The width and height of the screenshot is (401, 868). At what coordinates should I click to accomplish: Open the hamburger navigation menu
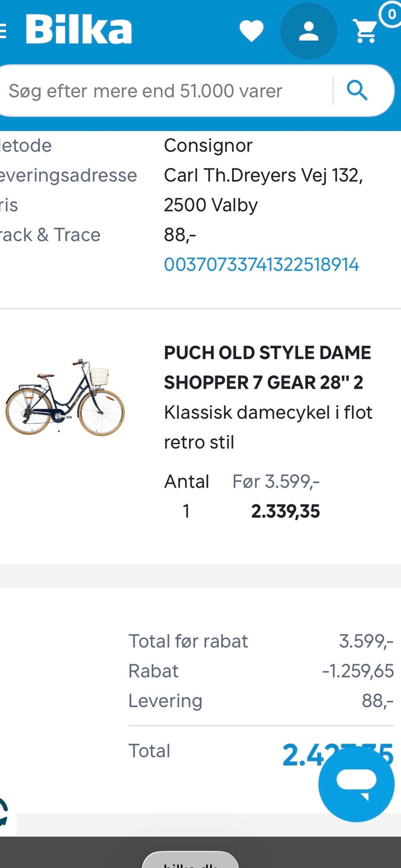[x=3, y=31]
